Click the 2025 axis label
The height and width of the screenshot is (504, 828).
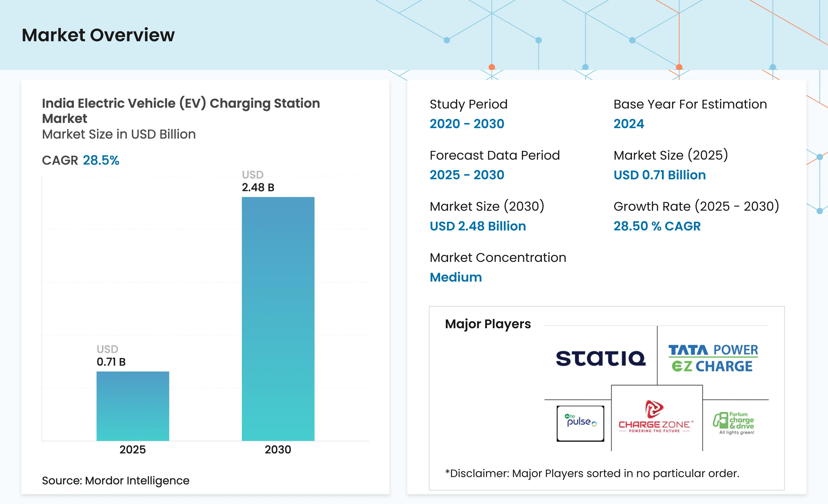tap(133, 450)
